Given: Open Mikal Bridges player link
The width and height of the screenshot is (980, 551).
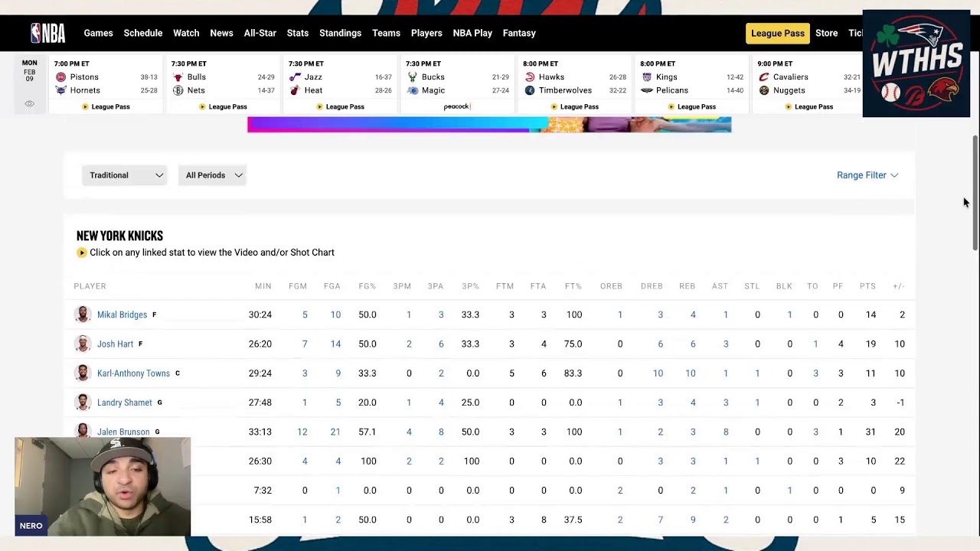Looking at the screenshot, I should point(122,315).
